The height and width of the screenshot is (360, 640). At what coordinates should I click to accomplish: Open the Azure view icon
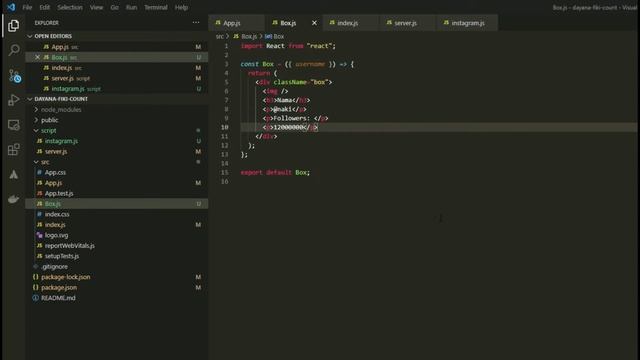coord(13,174)
